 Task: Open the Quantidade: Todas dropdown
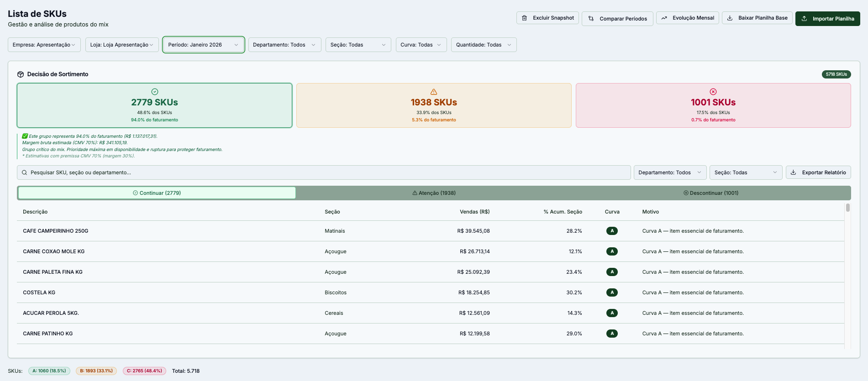484,45
